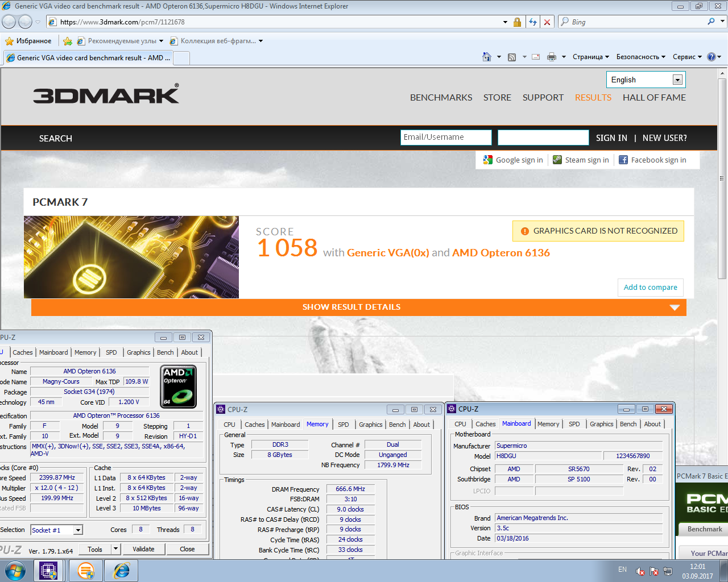Click the SIGN IN link

click(611, 138)
